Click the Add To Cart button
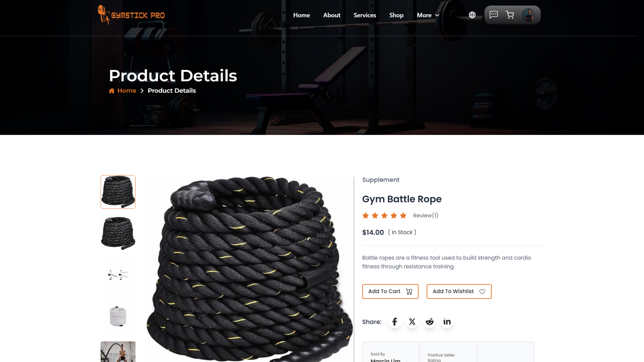 [390, 291]
